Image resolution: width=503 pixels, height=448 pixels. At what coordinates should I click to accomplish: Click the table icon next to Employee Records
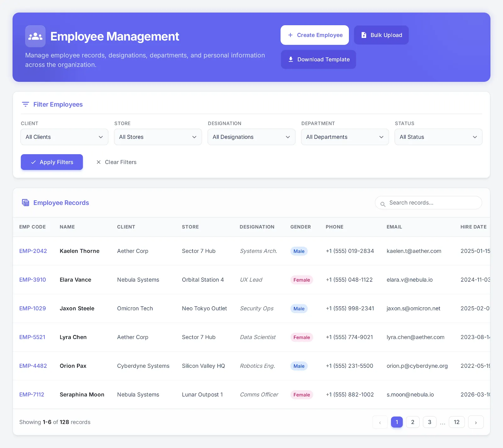tap(25, 203)
